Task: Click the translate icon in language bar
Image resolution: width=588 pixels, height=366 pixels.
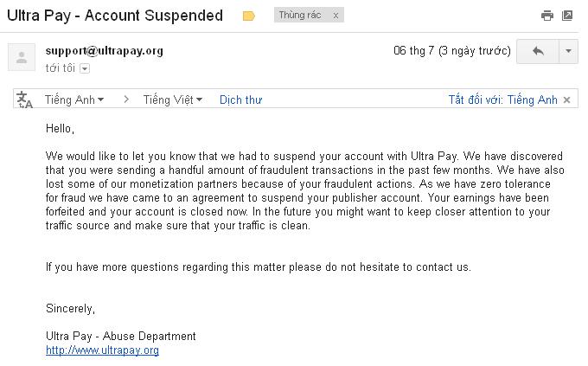Action: coord(25,100)
